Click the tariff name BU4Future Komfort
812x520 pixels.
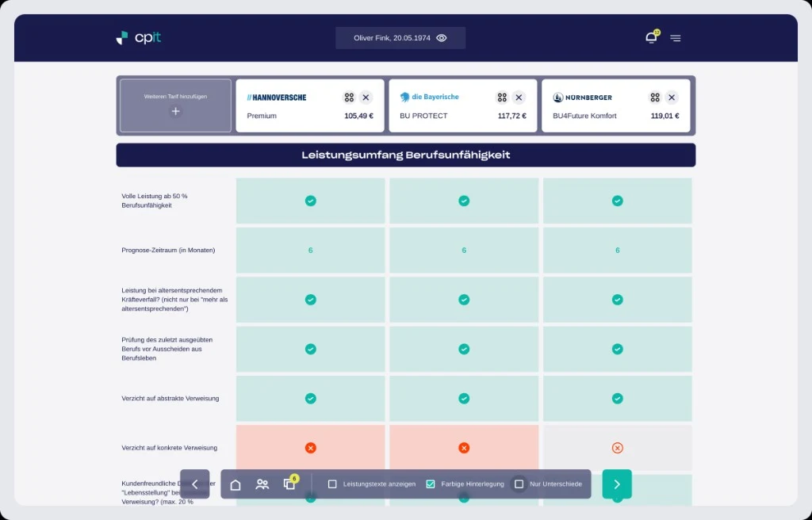[x=584, y=116]
